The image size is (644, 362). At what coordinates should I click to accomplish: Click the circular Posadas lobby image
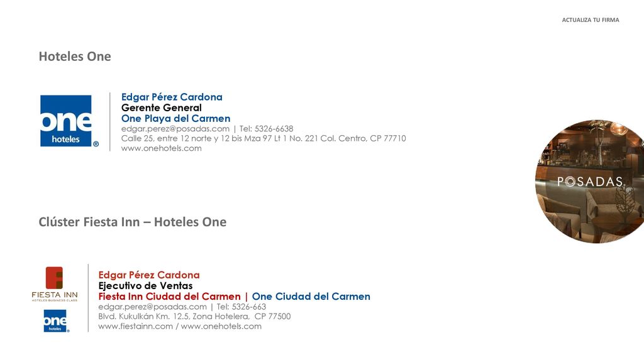590,182
